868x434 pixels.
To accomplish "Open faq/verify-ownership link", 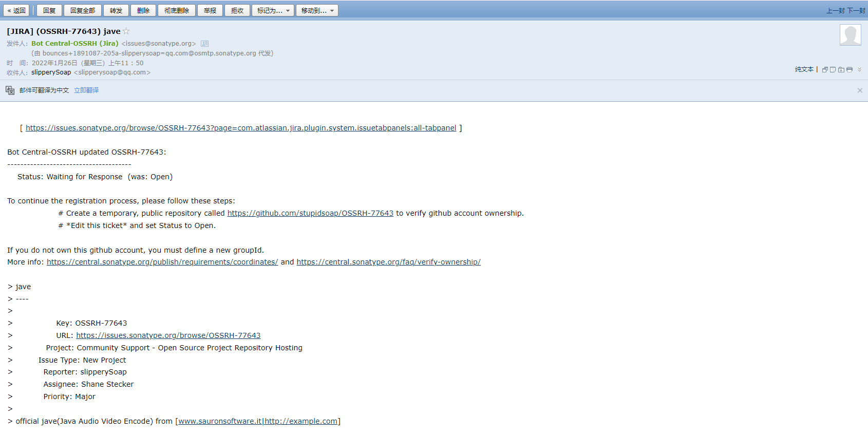I will pyautogui.click(x=388, y=262).
